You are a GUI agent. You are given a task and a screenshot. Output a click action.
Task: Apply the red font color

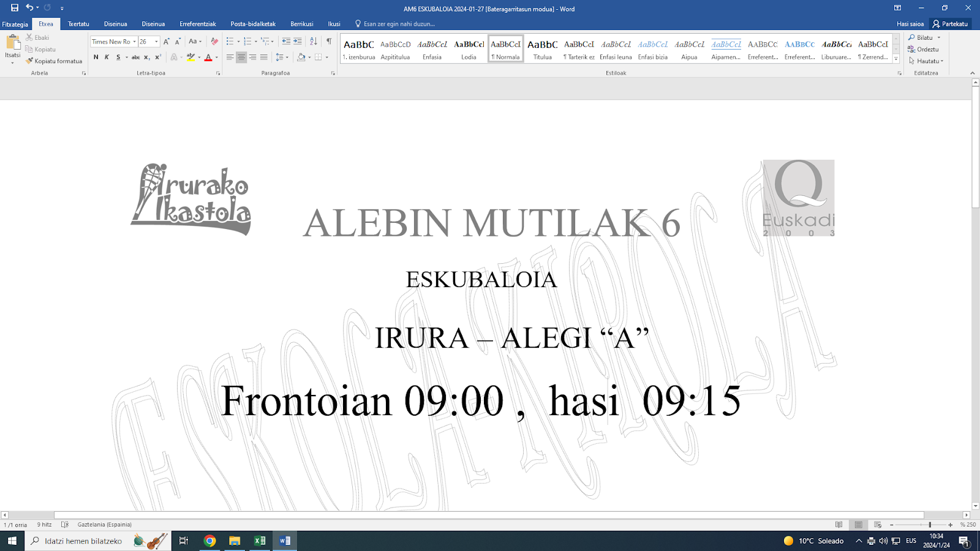(208, 58)
